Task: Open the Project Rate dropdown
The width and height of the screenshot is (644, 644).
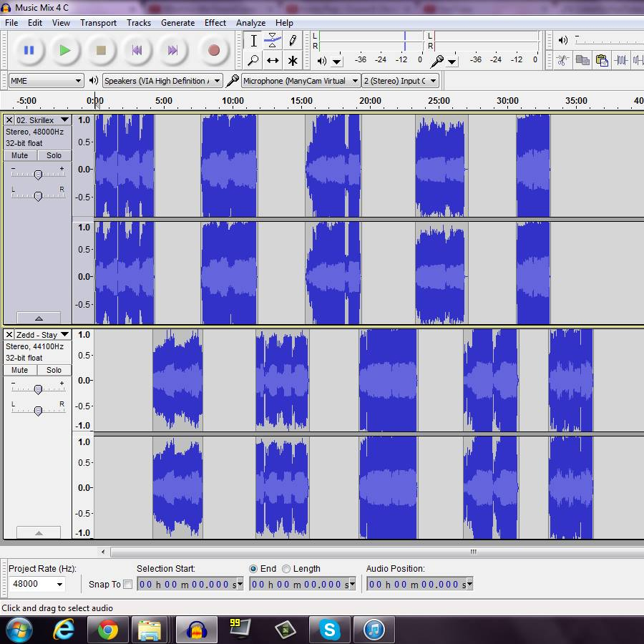Action: 59,584
